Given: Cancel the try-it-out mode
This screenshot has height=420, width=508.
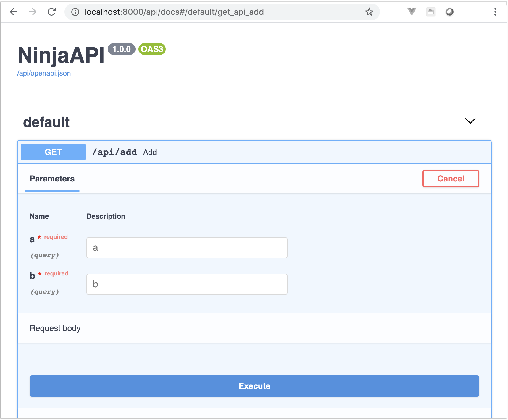Looking at the screenshot, I should point(451,179).
